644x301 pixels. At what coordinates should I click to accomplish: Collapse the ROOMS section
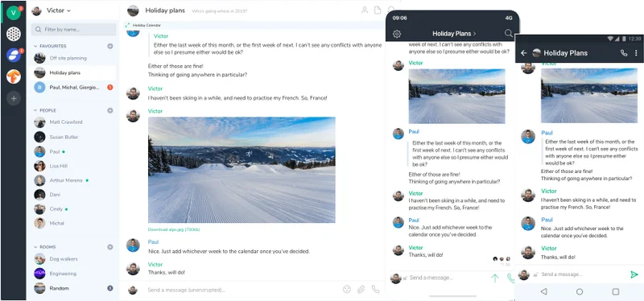tap(44, 247)
